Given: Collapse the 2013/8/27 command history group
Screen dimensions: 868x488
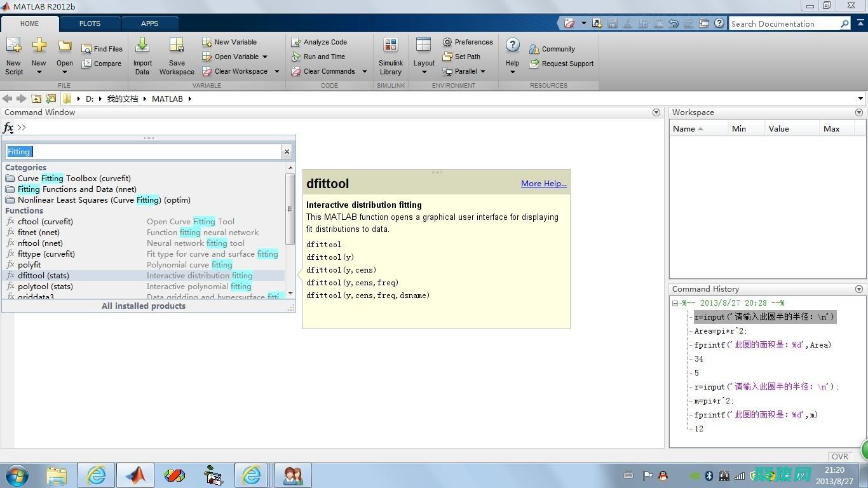Looking at the screenshot, I should 675,303.
